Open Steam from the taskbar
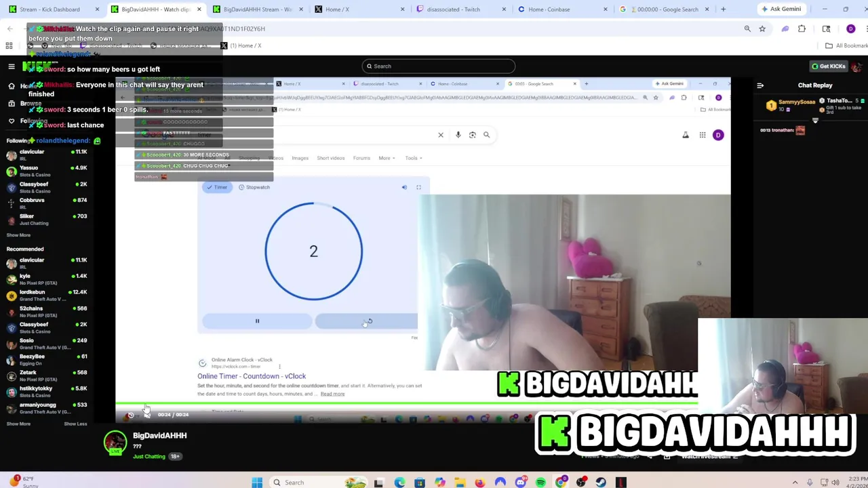The height and width of the screenshot is (488, 868). coord(601,483)
